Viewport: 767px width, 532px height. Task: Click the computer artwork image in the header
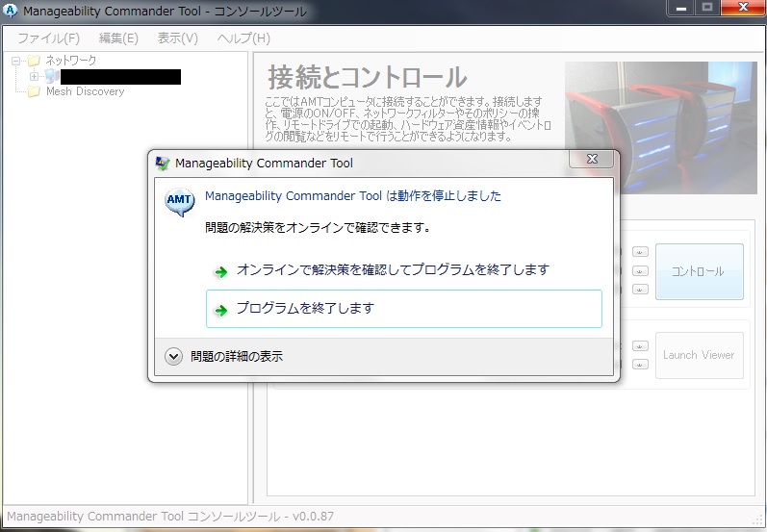click(x=660, y=127)
